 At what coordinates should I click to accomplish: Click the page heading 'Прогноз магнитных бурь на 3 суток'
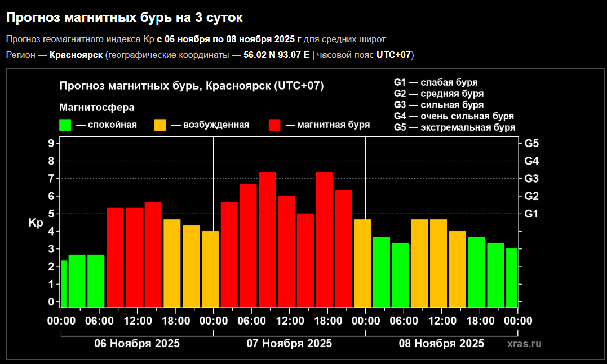point(124,18)
